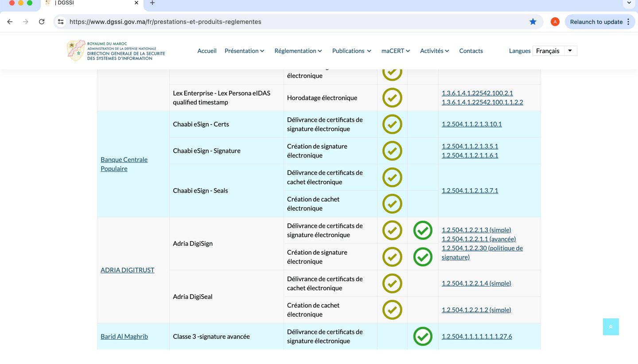The height and width of the screenshot is (364, 638).
Task: Open the Contacts page
Action: pyautogui.click(x=471, y=51)
